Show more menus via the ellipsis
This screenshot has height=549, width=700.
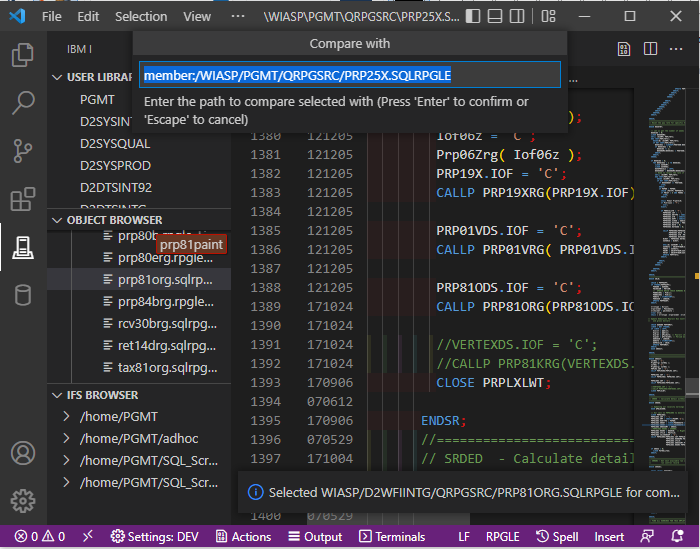point(238,17)
